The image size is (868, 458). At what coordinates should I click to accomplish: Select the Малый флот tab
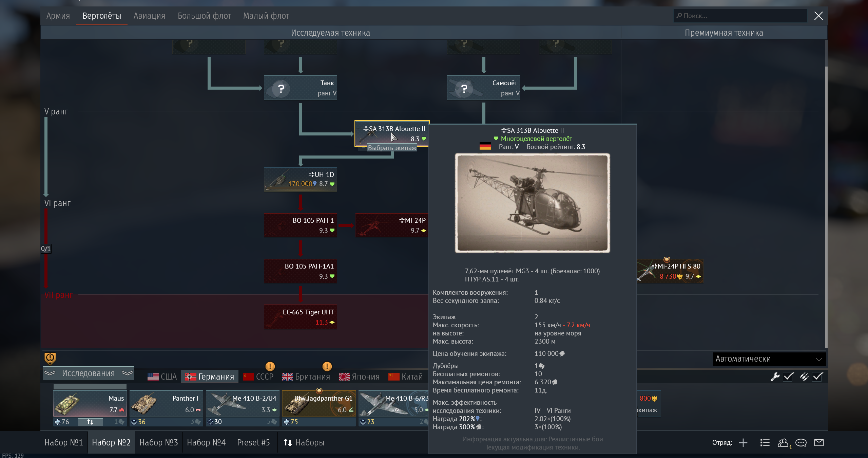click(266, 16)
